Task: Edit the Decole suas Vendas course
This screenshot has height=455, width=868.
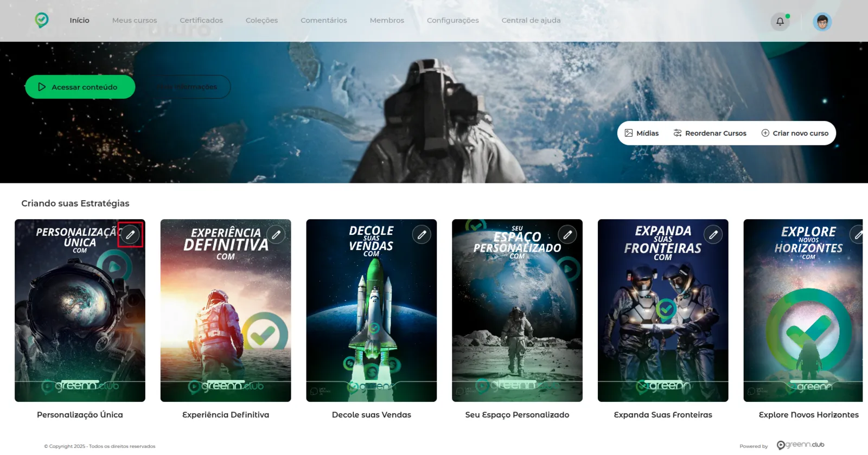Action: coord(422,235)
